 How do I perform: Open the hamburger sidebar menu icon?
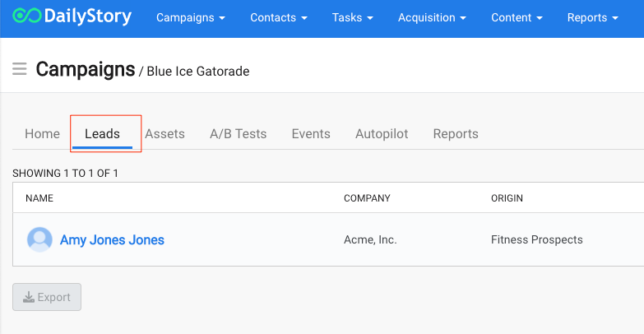point(19,68)
